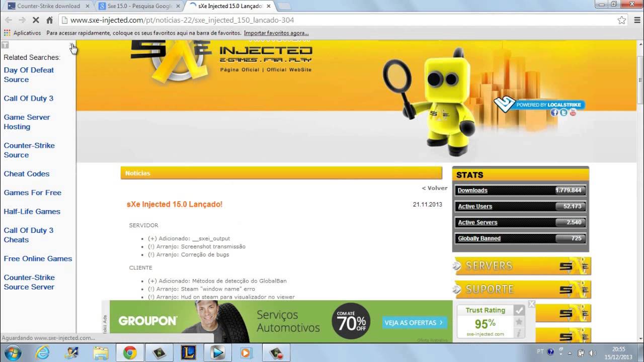Viewport: 644px width, 362px height.
Task: Open Games For Free related search
Action: click(33, 193)
